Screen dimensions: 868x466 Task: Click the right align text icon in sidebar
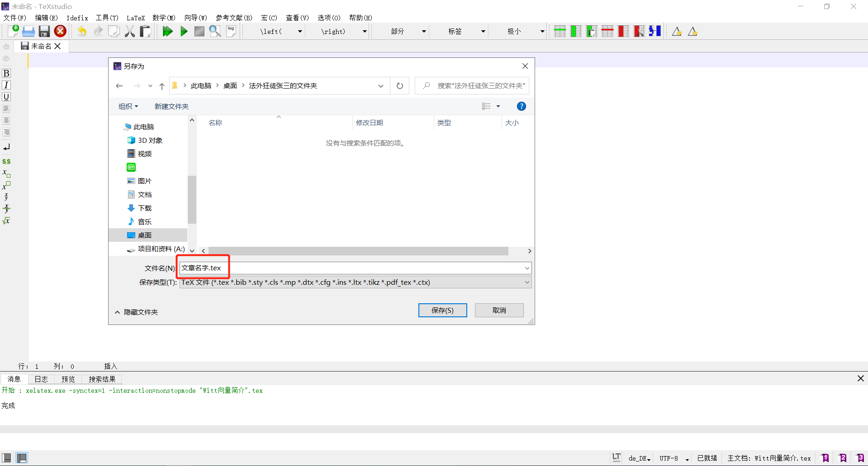click(x=6, y=132)
